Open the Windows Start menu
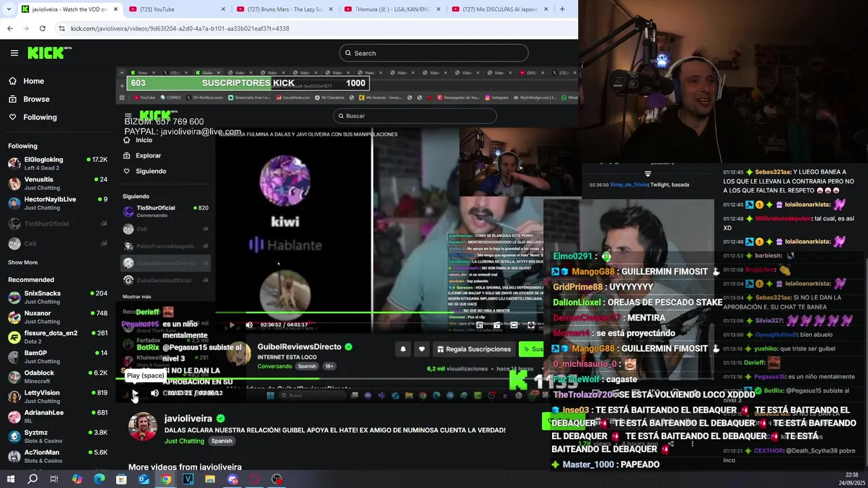 pyautogui.click(x=11, y=479)
